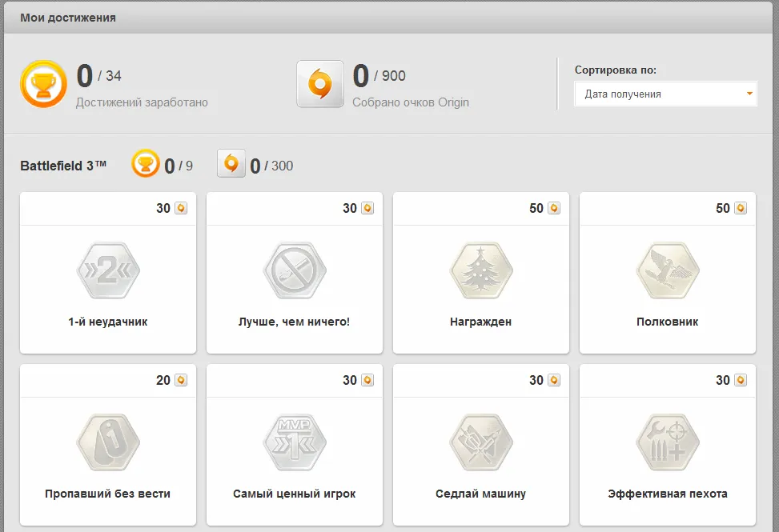This screenshot has width=779, height=532.
Task: Click the Лучше, чем ничего! achievement title
Action: pyautogui.click(x=294, y=322)
